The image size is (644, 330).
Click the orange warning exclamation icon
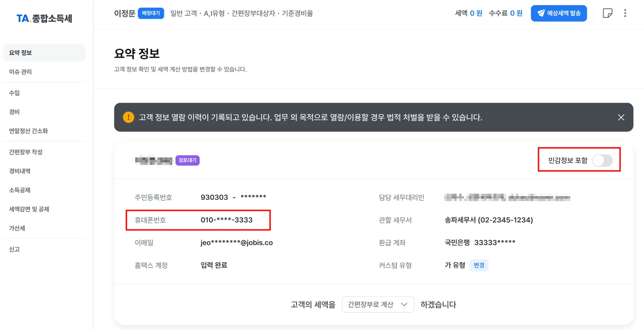(x=128, y=117)
